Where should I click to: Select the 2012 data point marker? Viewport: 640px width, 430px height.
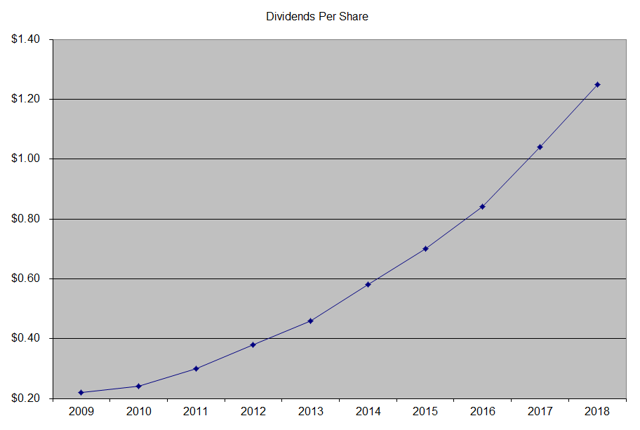(x=253, y=345)
